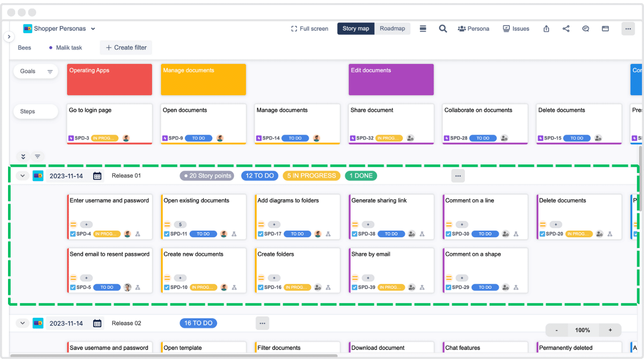Click the Create filter button
This screenshot has height=362, width=644.
126,47
